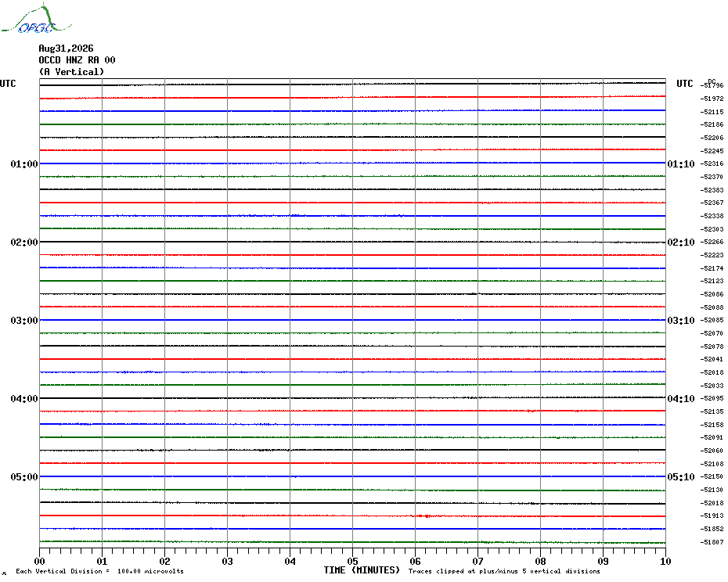Click the 02:10 time label on the right
The image size is (728, 582).
pyautogui.click(x=681, y=242)
